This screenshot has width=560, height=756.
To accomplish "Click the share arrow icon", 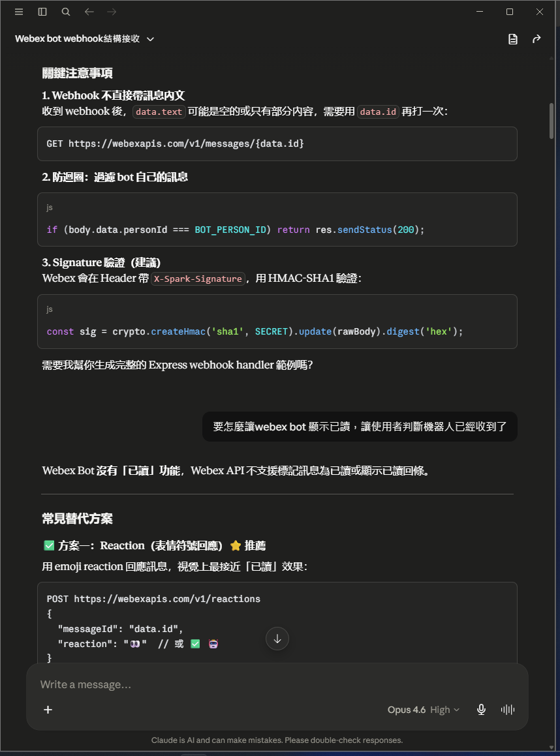I will tap(537, 39).
